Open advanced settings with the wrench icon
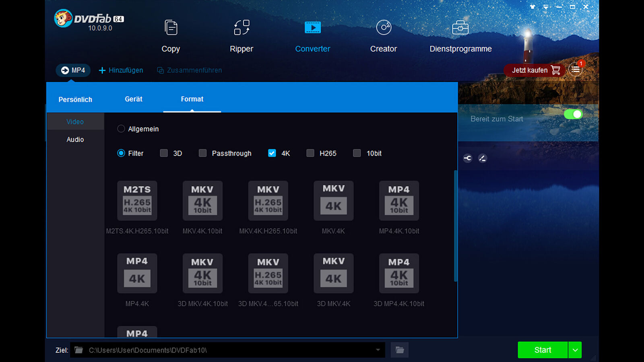This screenshot has width=644, height=362. pos(467,158)
